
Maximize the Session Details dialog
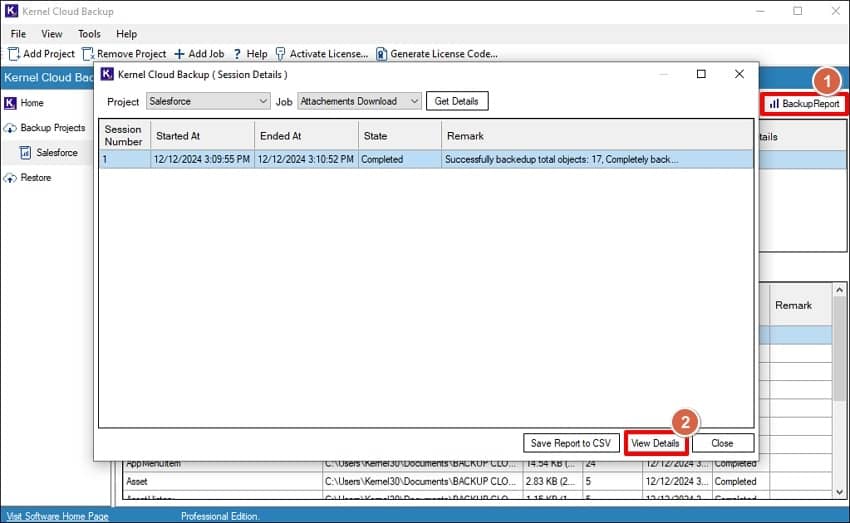tap(701, 74)
